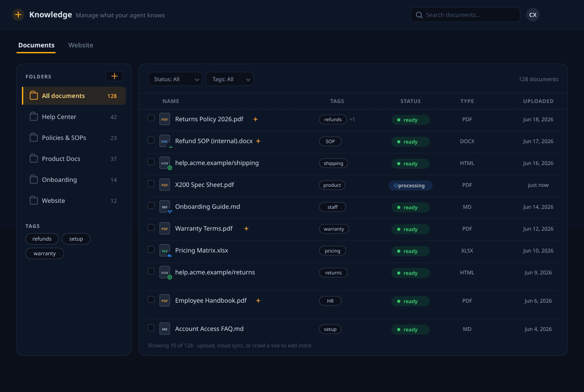
Task: Click the +1 more tags indicator
Action: click(352, 119)
